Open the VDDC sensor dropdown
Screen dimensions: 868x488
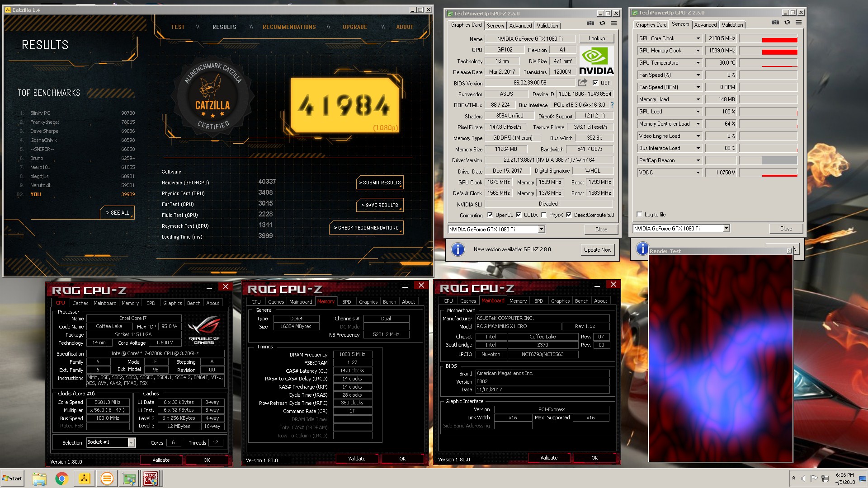(x=698, y=173)
